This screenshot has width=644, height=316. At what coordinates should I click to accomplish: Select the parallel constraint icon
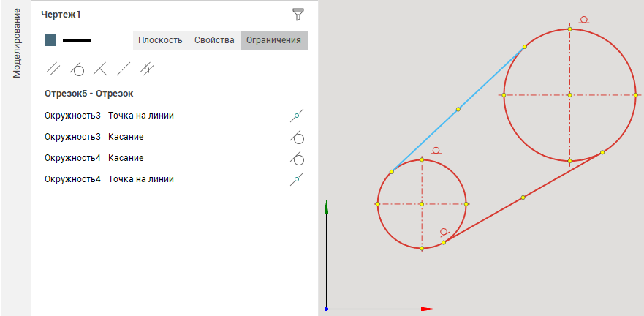point(53,69)
